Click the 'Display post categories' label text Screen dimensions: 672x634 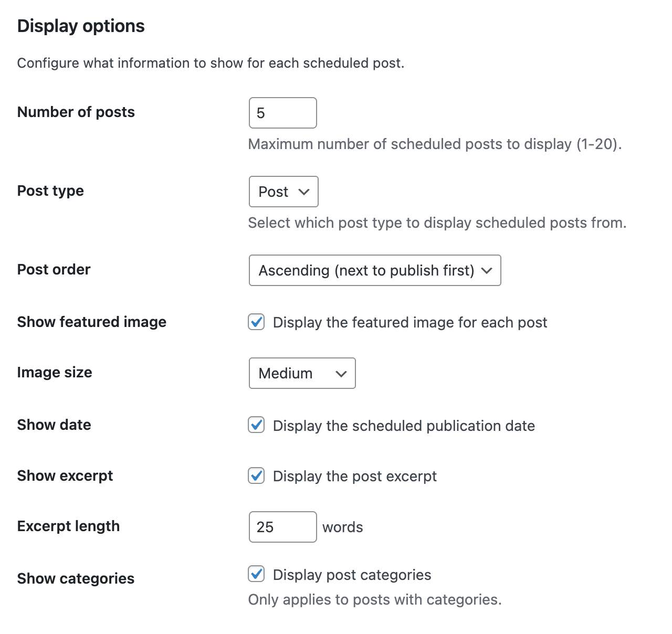tap(352, 575)
